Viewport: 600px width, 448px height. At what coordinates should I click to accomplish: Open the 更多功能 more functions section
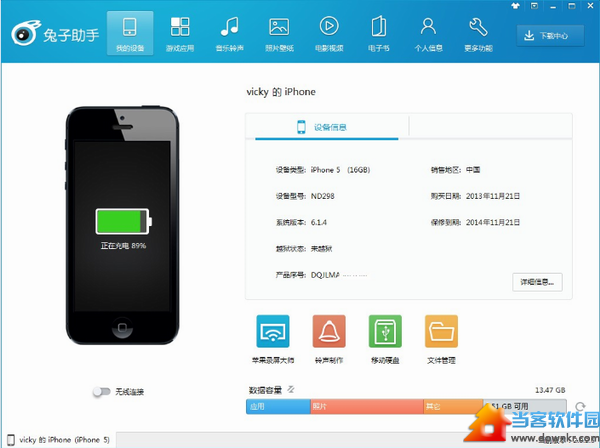pos(478,33)
